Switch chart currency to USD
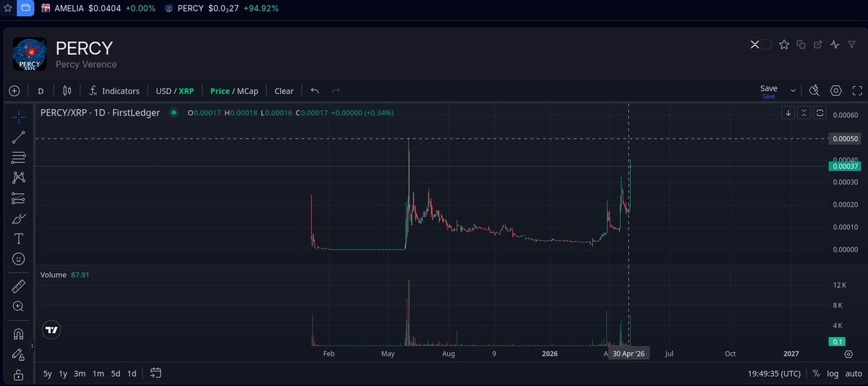The width and height of the screenshot is (868, 386). pyautogui.click(x=163, y=91)
